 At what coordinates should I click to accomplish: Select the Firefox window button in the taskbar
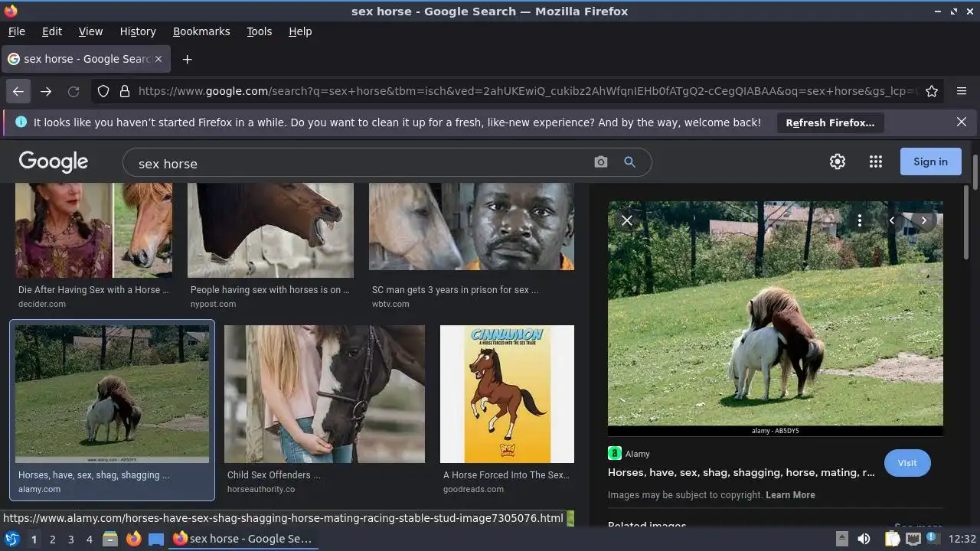pyautogui.click(x=243, y=539)
